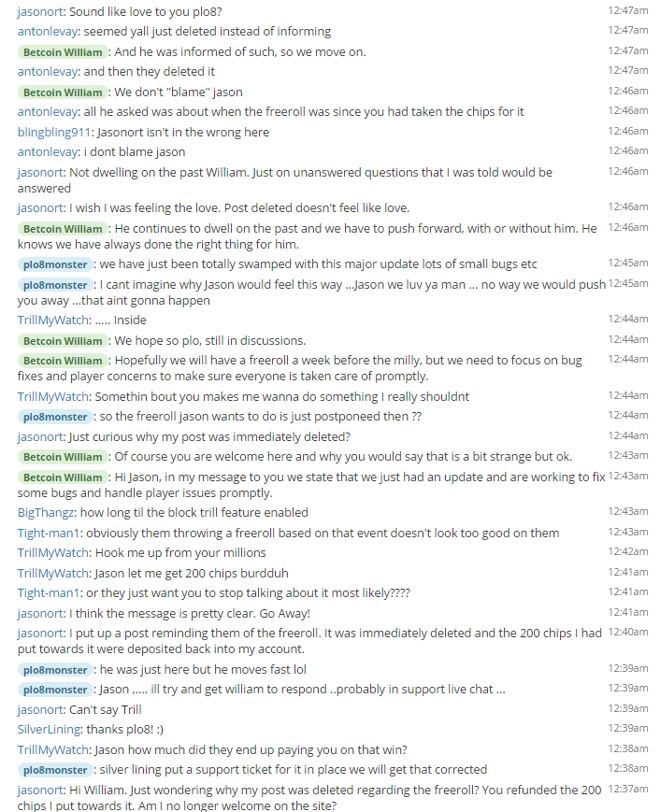
Task: Click BigThangz username in chat
Action: (x=46, y=513)
